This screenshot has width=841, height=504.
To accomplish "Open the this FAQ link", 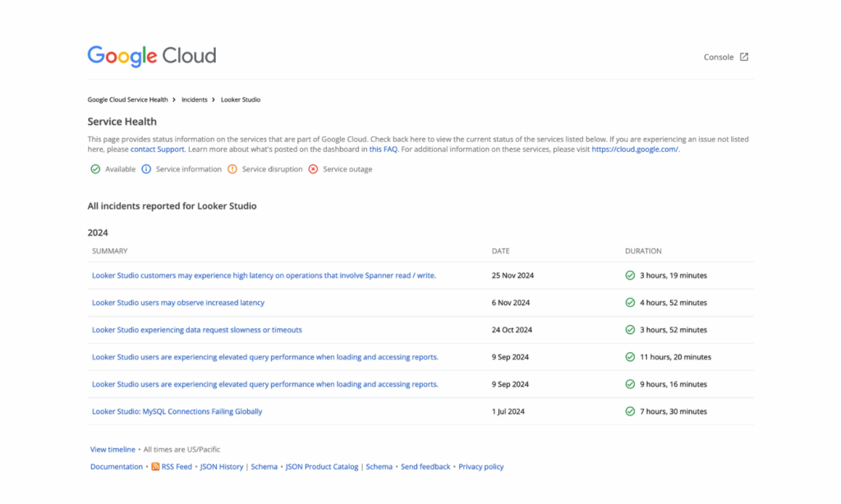I will 383,149.
